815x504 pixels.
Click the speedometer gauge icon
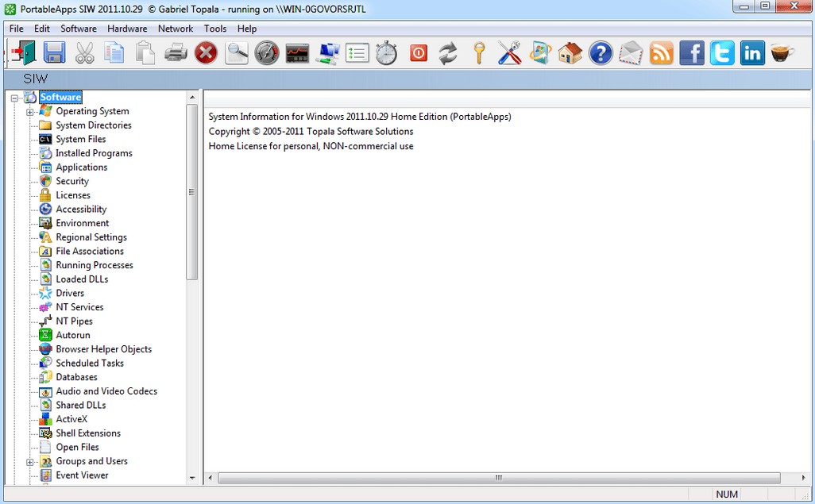267,53
